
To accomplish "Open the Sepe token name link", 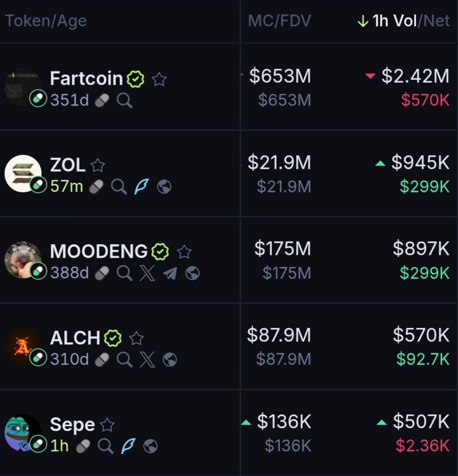I will [72, 424].
